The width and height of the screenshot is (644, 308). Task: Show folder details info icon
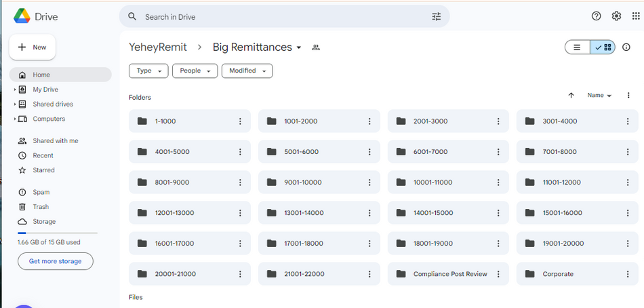(x=626, y=47)
